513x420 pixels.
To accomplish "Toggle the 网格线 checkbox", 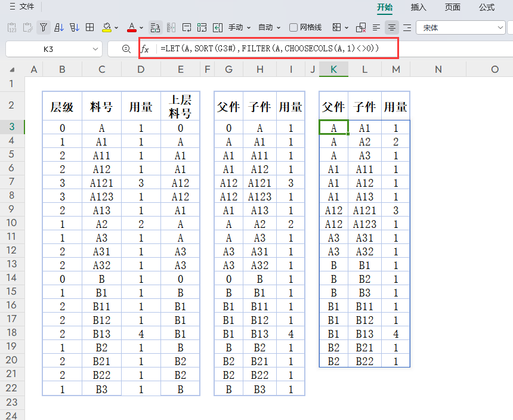I will tap(293, 27).
